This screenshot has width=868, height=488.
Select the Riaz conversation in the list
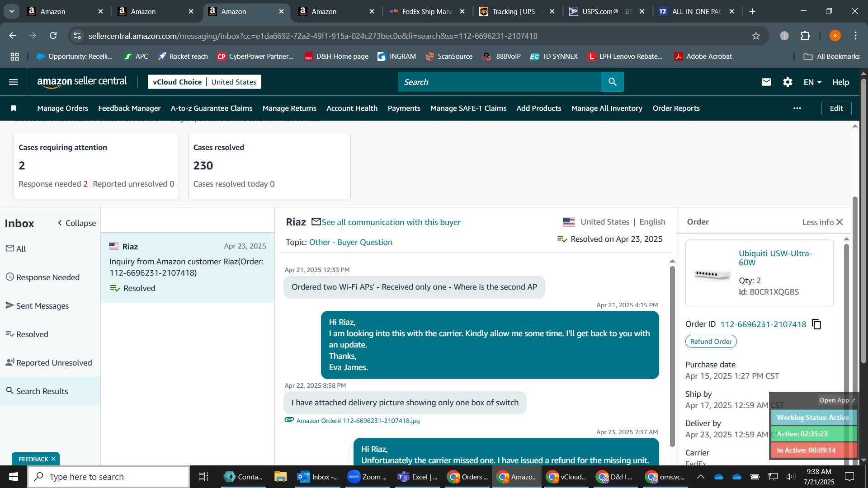point(188,267)
